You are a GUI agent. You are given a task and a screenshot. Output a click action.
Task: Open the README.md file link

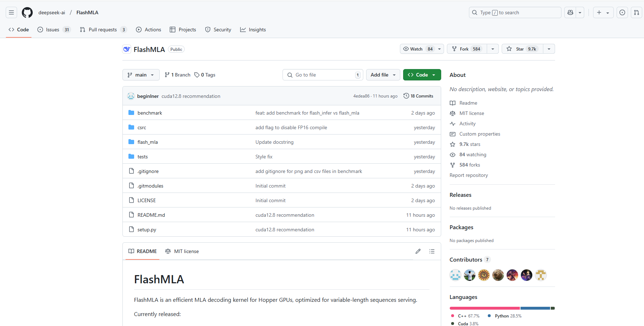(151, 215)
